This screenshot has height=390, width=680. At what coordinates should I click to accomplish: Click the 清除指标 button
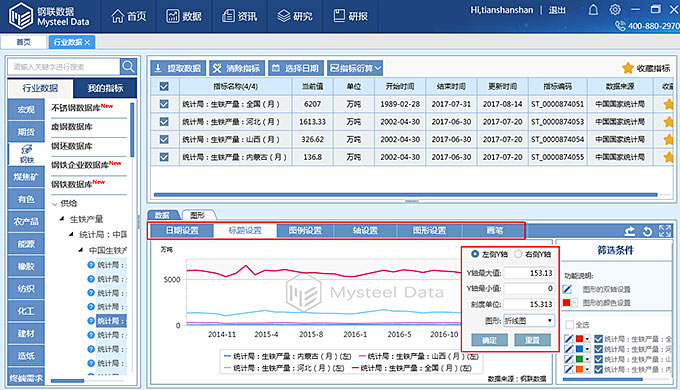tap(237, 68)
